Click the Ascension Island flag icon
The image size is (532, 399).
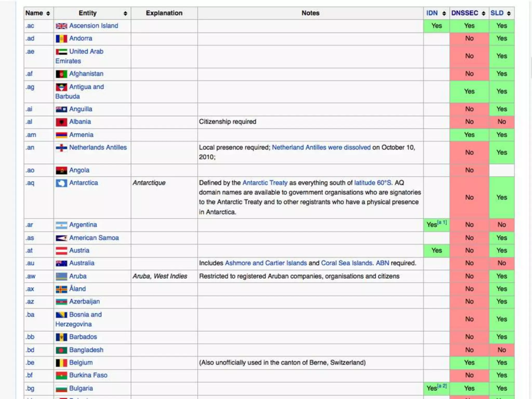(x=61, y=26)
